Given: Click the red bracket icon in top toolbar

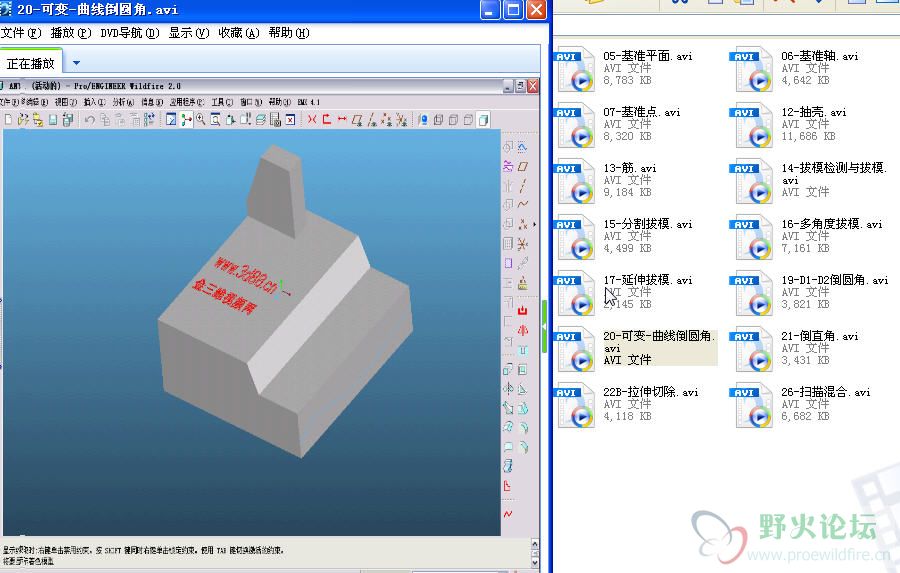Looking at the screenshot, I should click(x=327, y=119).
